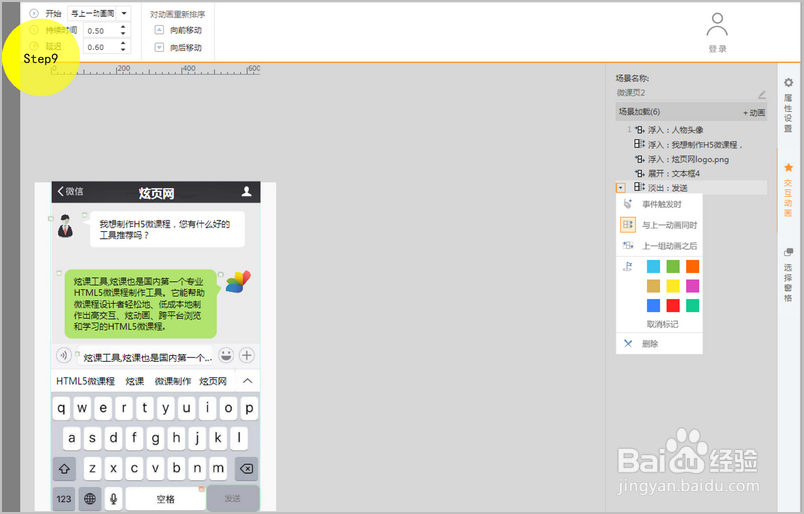
Task: Click the 向前移动 label
Action: click(x=186, y=30)
